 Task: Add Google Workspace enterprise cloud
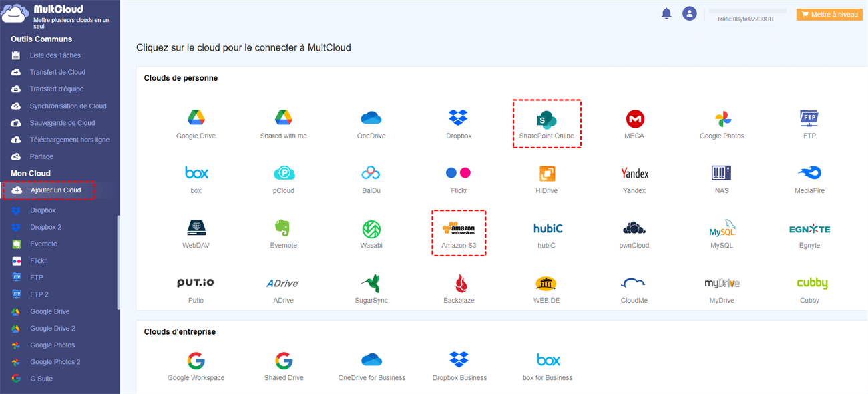tap(196, 367)
